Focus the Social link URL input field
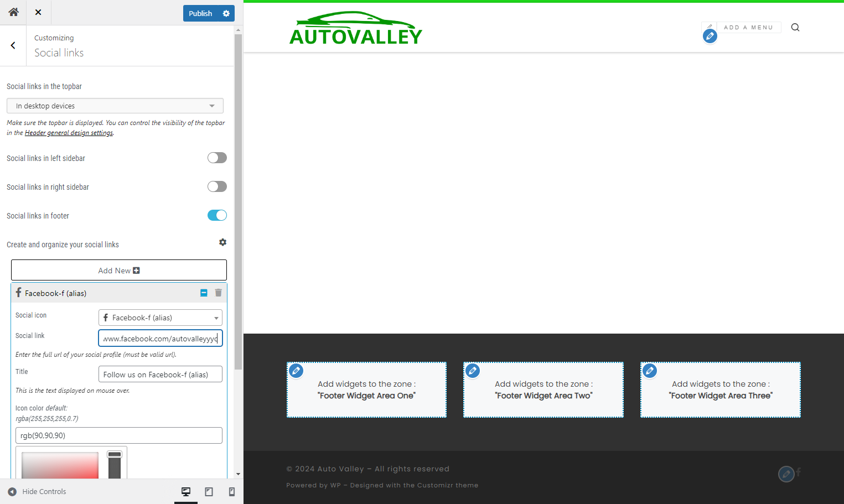 (x=160, y=338)
